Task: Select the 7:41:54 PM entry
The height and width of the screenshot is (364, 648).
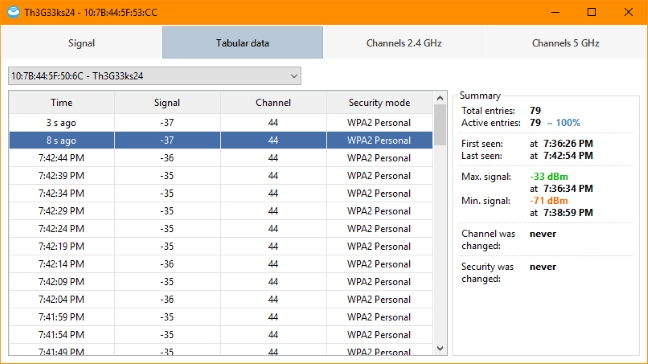Action: 221,335
